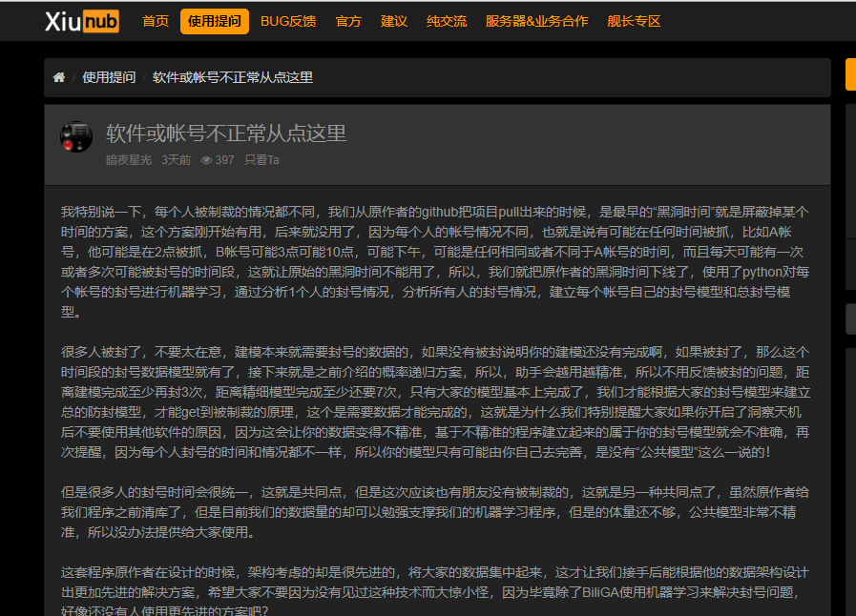The width and height of the screenshot is (856, 616).
Task: Open the 官方 section in the navbar
Action: 348,21
